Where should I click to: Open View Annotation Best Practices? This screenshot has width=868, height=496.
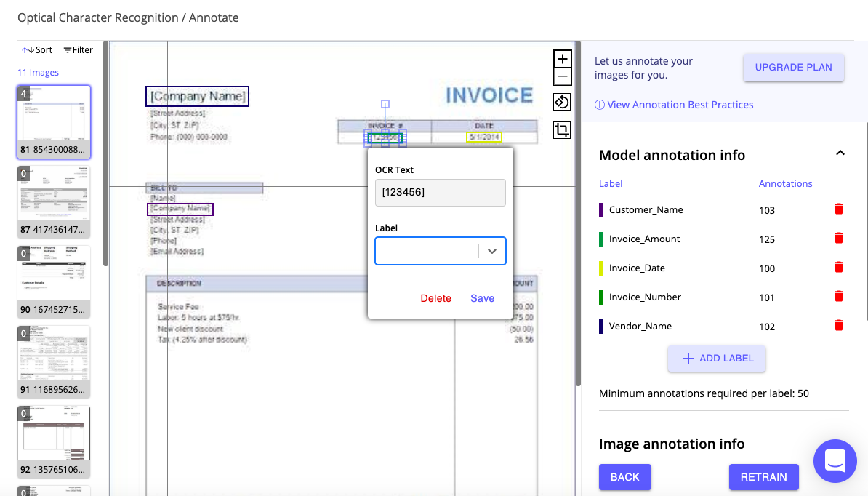click(680, 104)
